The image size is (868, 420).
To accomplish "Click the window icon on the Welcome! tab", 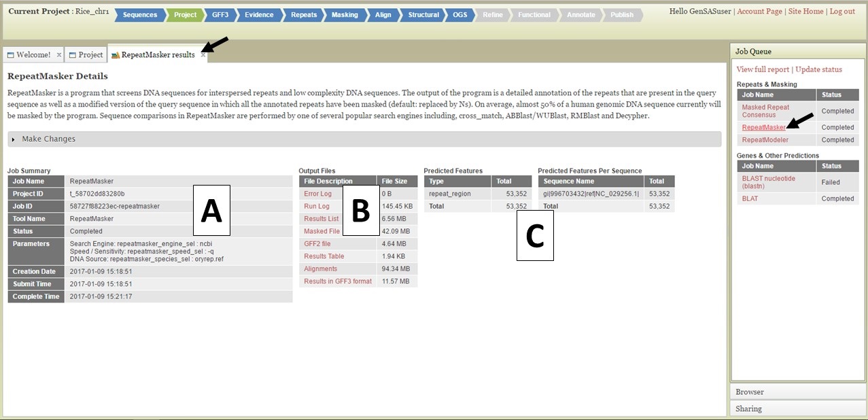I will (10, 55).
